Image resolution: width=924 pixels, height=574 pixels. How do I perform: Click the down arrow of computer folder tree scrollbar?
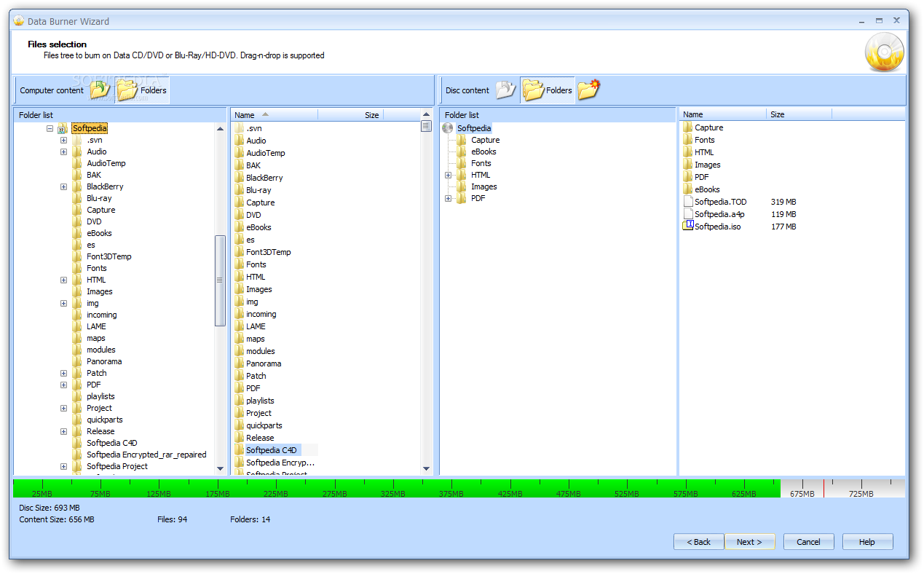[220, 470]
